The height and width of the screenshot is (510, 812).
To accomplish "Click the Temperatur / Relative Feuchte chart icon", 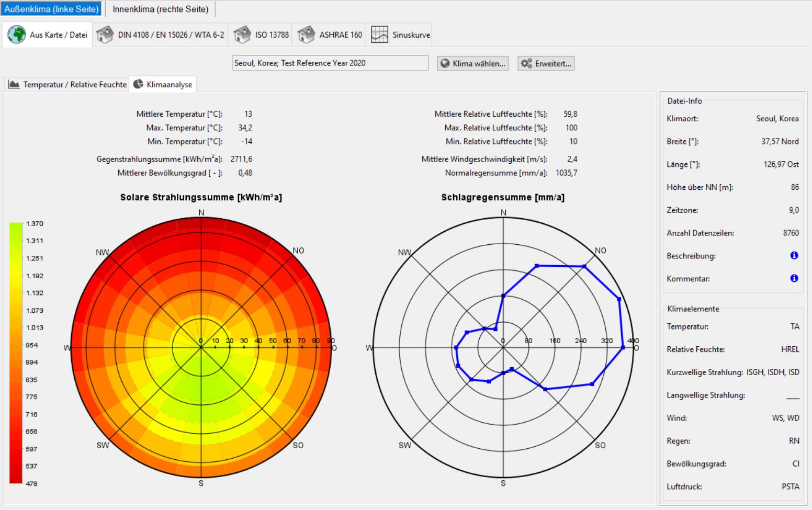I will pos(14,84).
